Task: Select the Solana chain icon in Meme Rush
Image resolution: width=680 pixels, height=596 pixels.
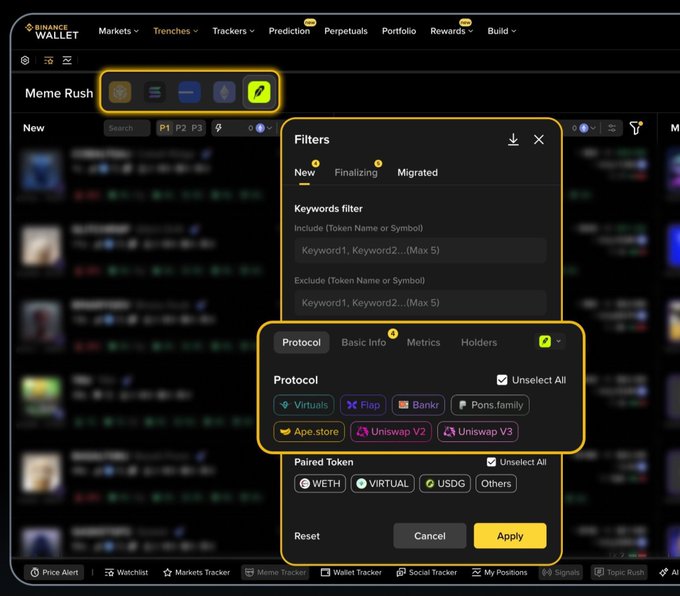Action: point(155,92)
